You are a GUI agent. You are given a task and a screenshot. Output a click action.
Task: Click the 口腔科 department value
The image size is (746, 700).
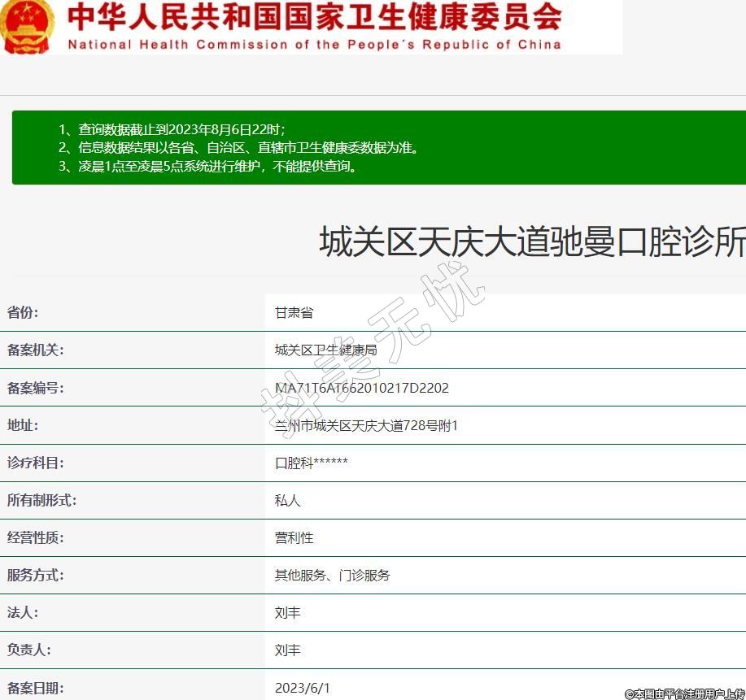pos(311,463)
